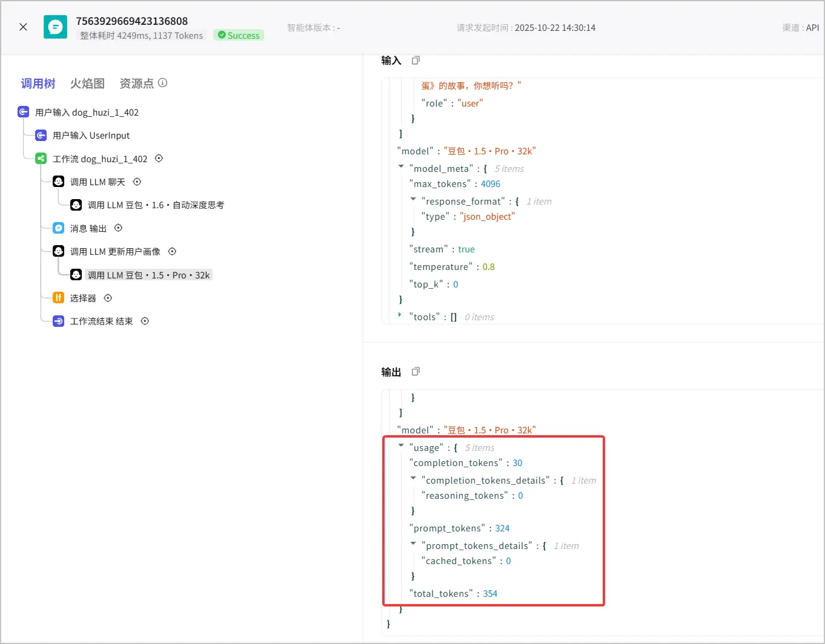Click target icon next to 调用 LLM 聊天
Viewport: 825px width, 644px height.
[x=137, y=182]
